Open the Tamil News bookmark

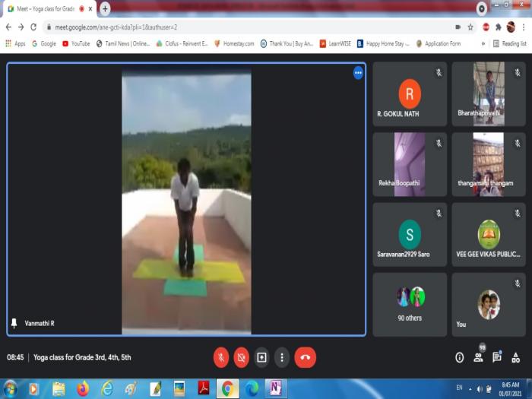pyautogui.click(x=123, y=43)
